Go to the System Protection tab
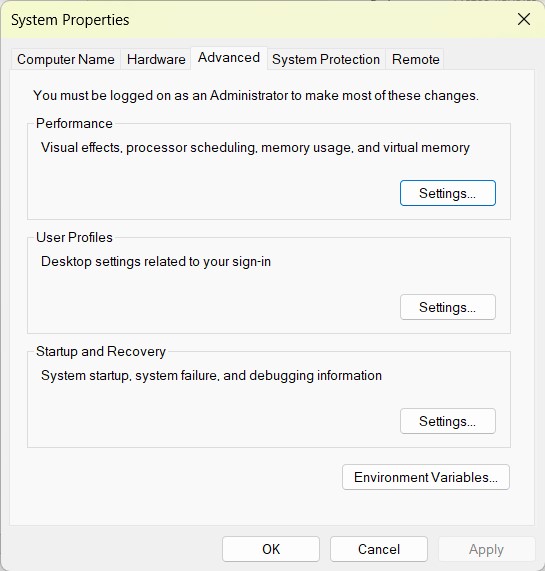This screenshot has height=571, width=545. (326, 59)
